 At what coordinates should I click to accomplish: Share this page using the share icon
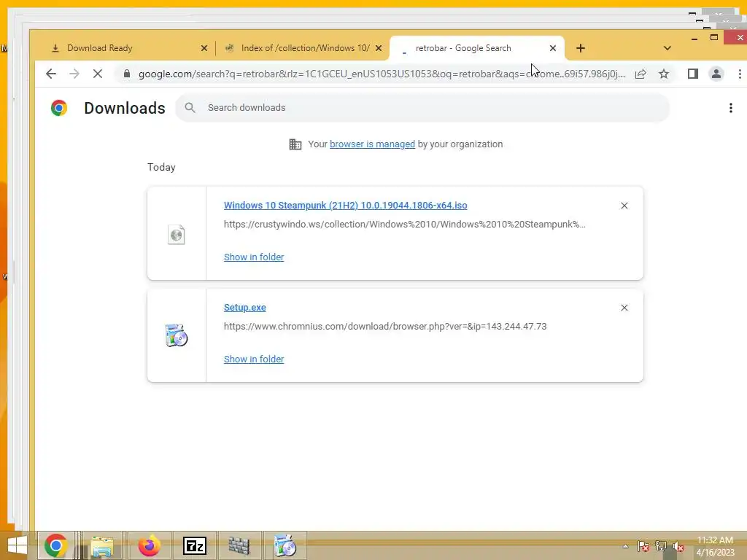[x=640, y=74]
